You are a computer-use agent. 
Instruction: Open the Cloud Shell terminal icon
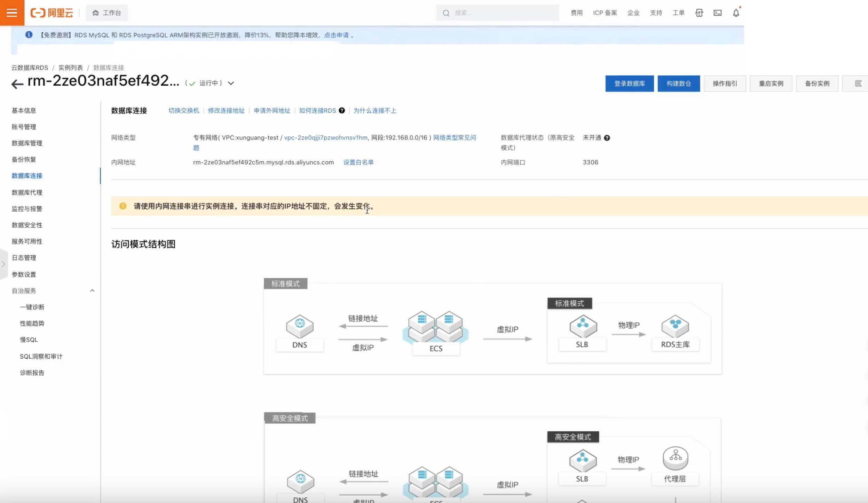[x=717, y=13]
